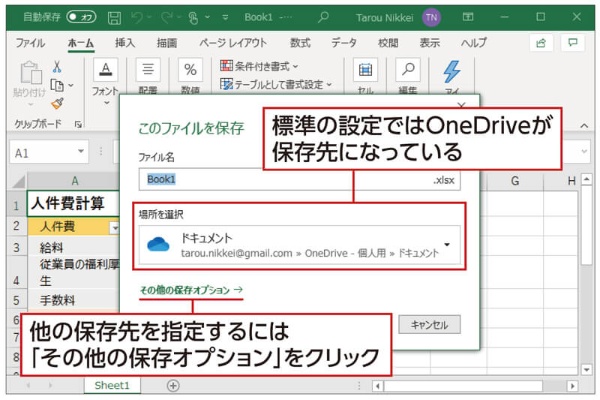600x400 pixels.
Task: Click the Copy icon
Action: pos(57,85)
